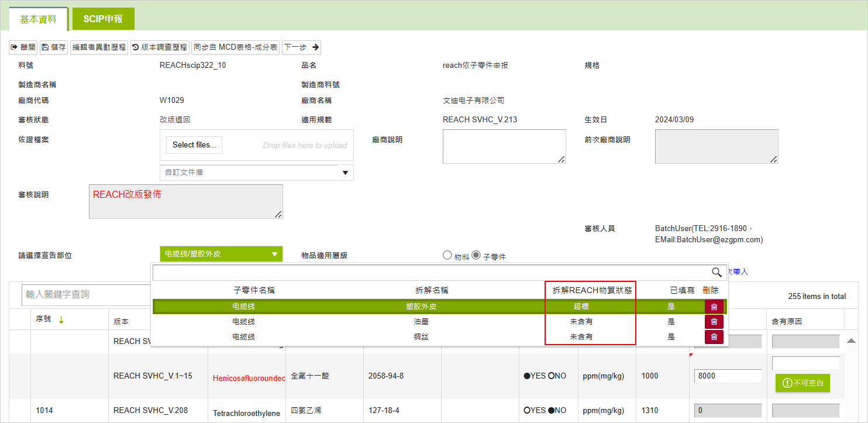868x423 pixels.
Task: Click the Henicosafluoroundec substance name
Action: [x=249, y=379]
